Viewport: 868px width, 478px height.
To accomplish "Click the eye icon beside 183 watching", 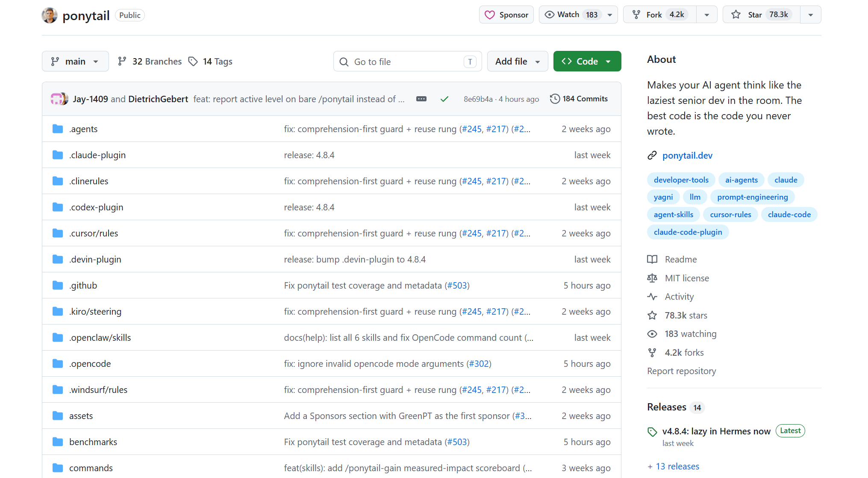I will [652, 333].
